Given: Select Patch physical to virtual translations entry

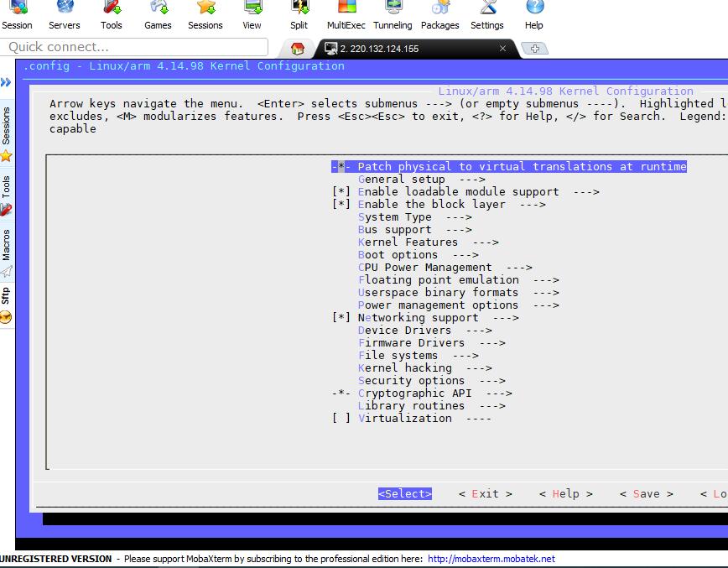Looking at the screenshot, I should click(509, 167).
